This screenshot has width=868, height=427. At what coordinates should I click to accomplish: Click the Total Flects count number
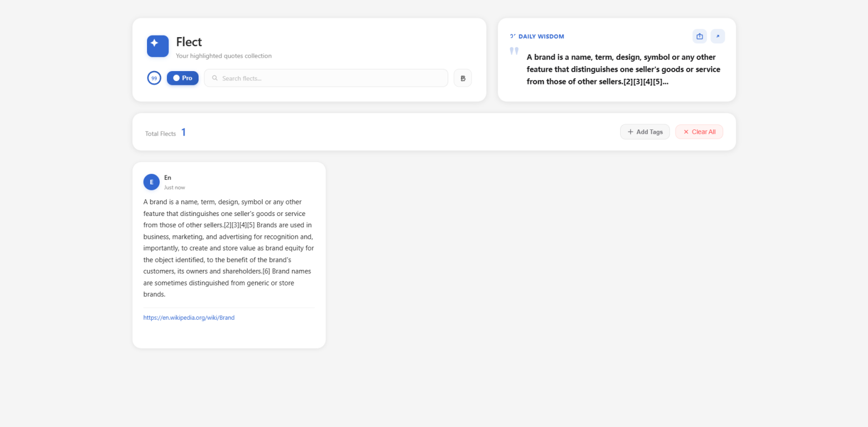click(x=184, y=132)
